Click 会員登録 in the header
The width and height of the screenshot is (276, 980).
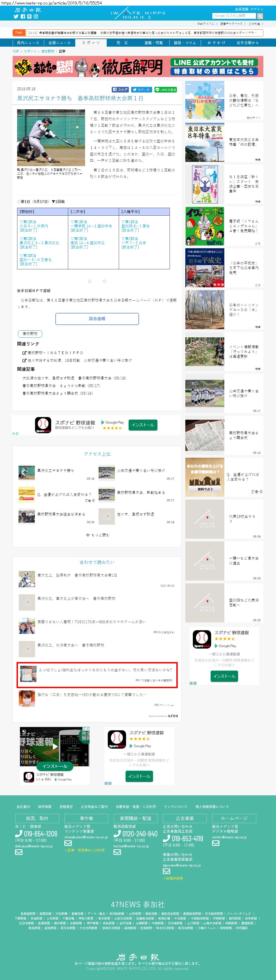pos(241,9)
